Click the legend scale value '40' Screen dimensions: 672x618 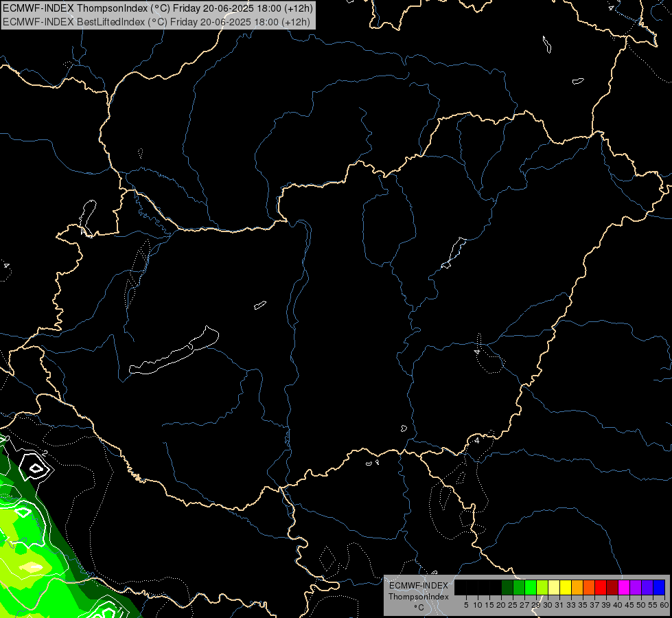[x=618, y=605]
